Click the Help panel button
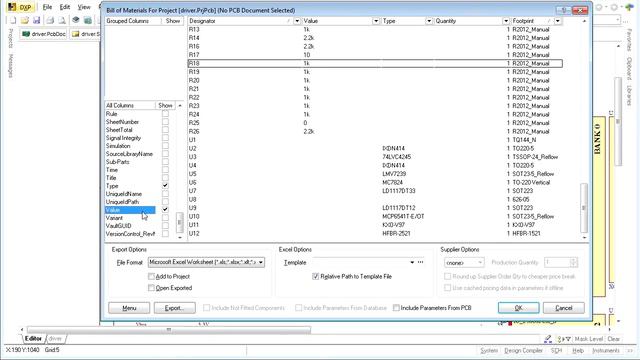 pos(578,351)
